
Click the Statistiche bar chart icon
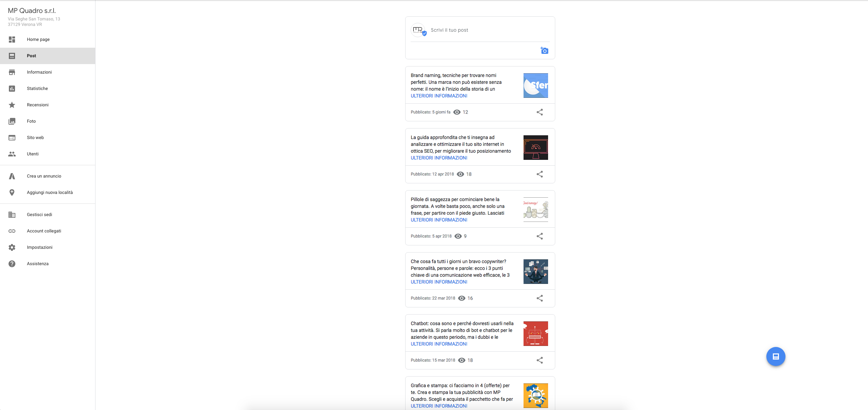[x=12, y=89]
